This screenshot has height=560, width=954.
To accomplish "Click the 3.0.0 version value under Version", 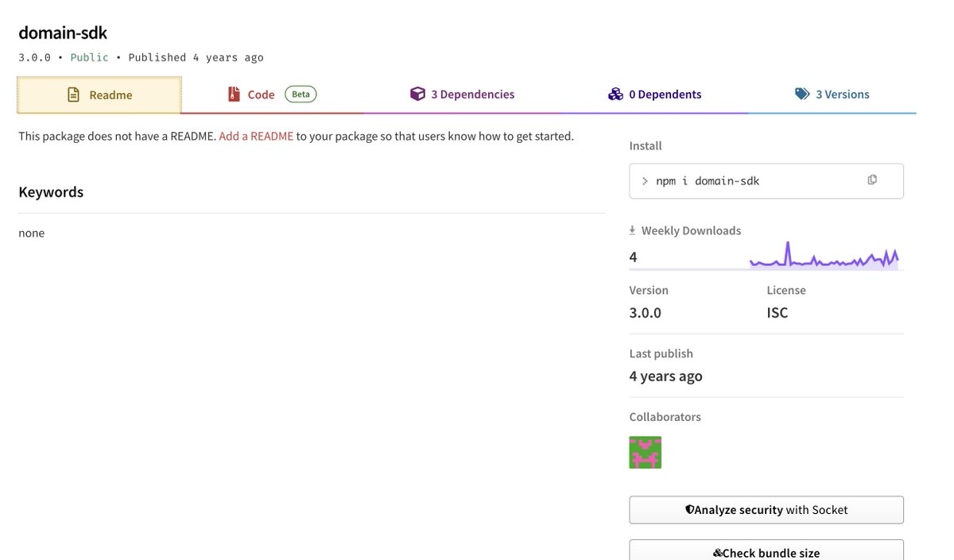I will tap(646, 313).
